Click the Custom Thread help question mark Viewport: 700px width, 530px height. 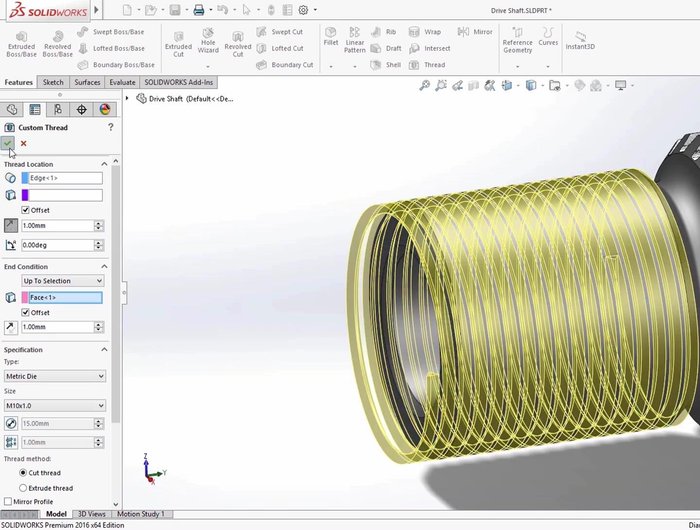110,127
